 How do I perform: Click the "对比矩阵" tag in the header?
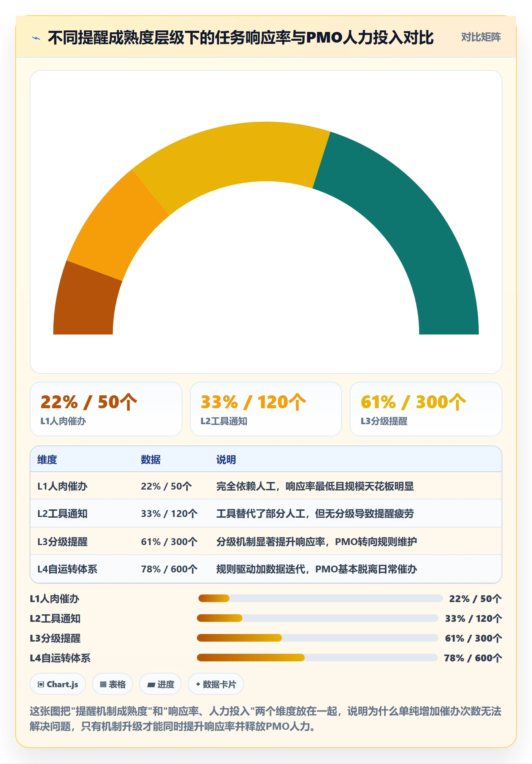(481, 37)
